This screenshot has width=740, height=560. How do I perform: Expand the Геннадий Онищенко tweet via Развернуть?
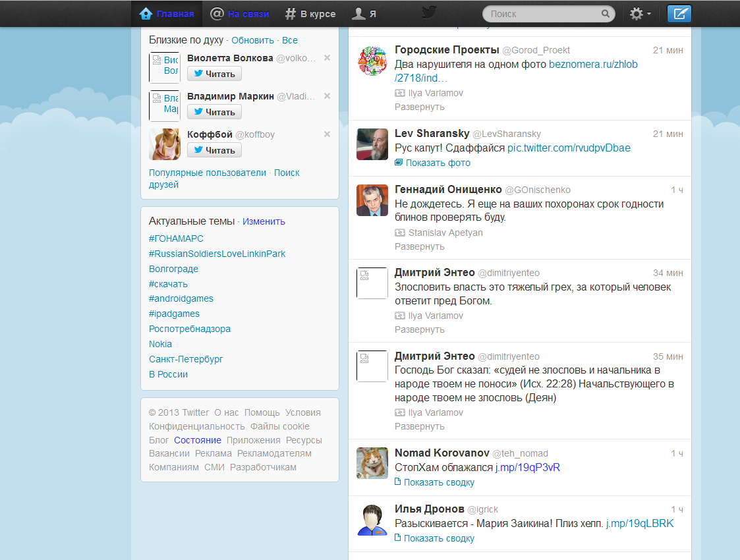(x=420, y=246)
